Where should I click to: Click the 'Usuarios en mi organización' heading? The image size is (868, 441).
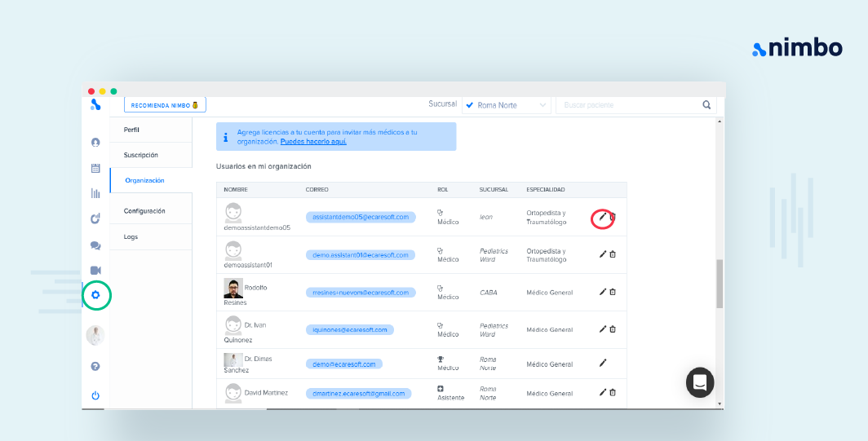pyautogui.click(x=263, y=166)
